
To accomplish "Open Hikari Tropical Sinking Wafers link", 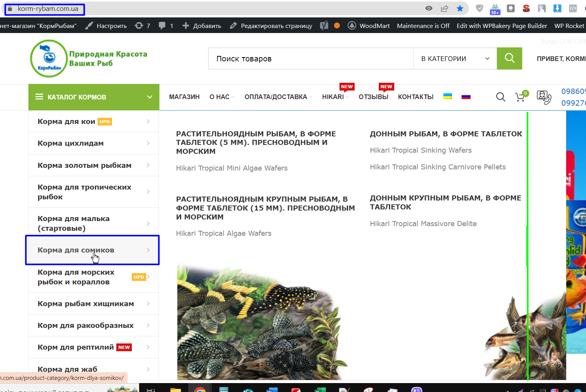I will pos(421,150).
